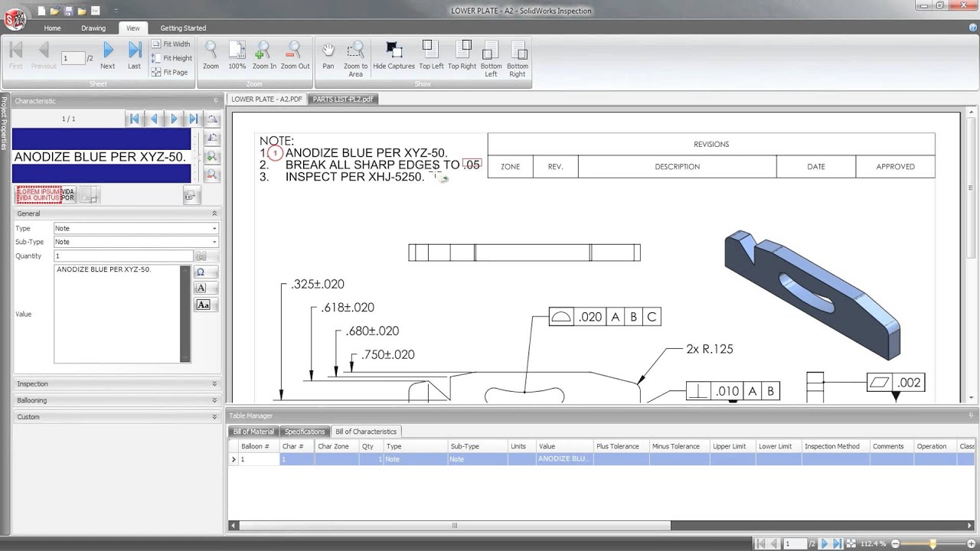Go to next characteristic in Characteristic panel
This screenshot has height=551, width=980.
pyautogui.click(x=174, y=119)
